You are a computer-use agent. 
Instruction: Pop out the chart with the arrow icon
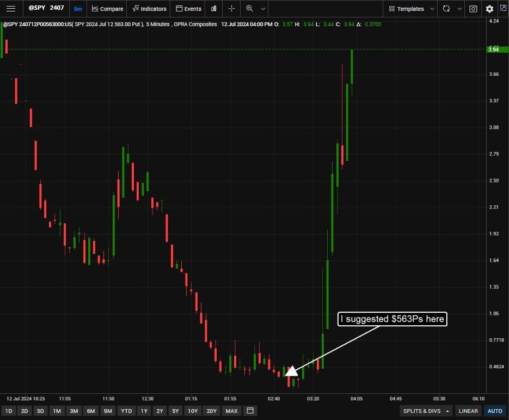[x=503, y=8]
